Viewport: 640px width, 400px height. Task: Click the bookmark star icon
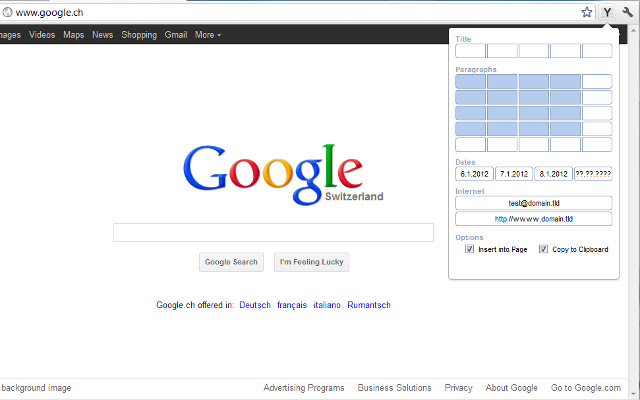[x=587, y=12]
